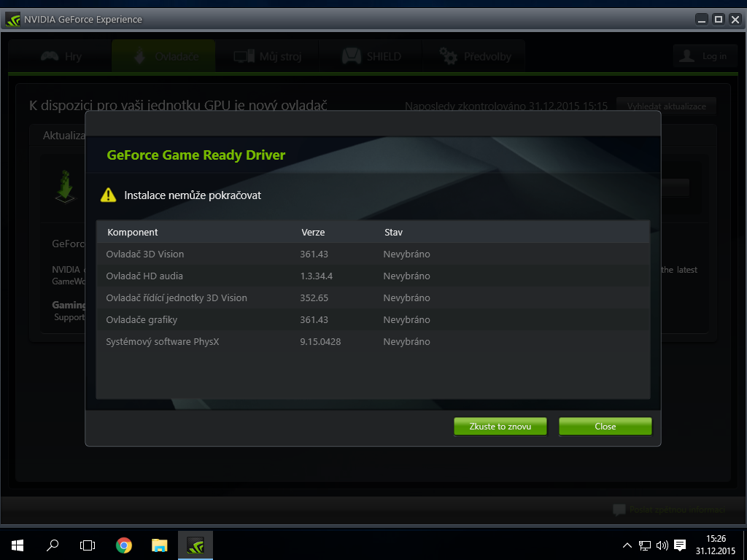747x560 pixels.
Task: Click the monitor icon on Můj stroj tab
Action: point(244,57)
